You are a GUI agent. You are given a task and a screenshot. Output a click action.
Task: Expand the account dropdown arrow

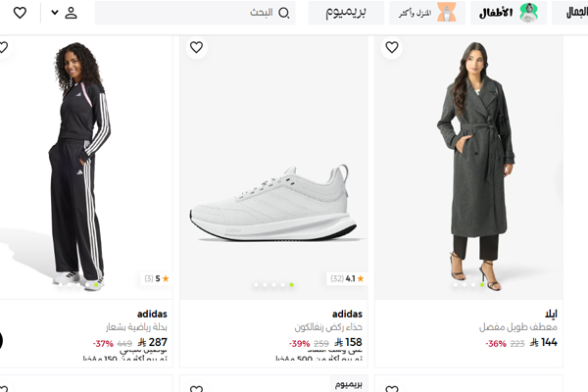[x=54, y=13]
